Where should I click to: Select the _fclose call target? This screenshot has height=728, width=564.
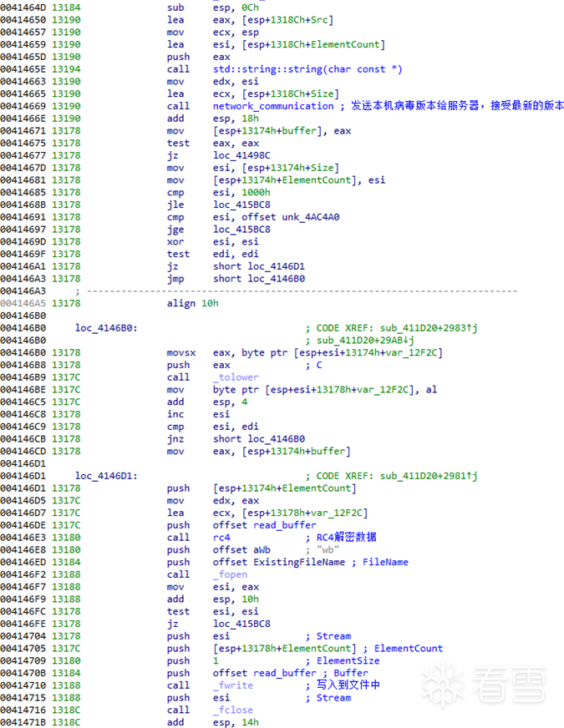click(233, 710)
